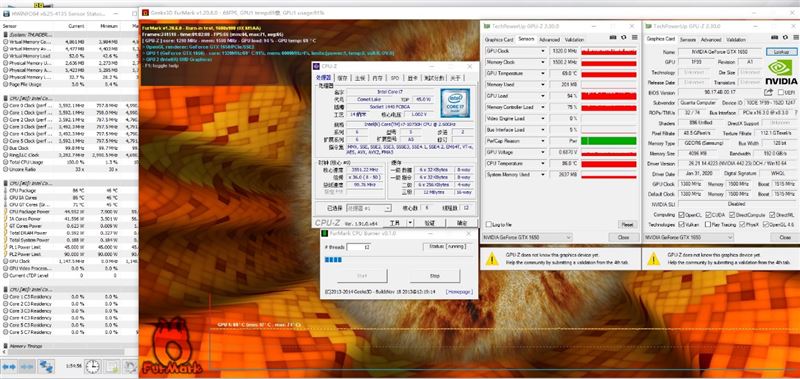
Task: Click the Lookup button in GPU-Z
Action: pos(781,52)
